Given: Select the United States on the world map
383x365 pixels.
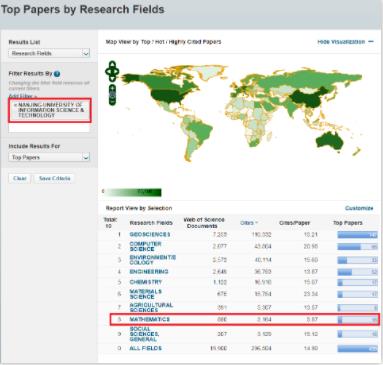Looking at the screenshot, I should pos(167,97).
